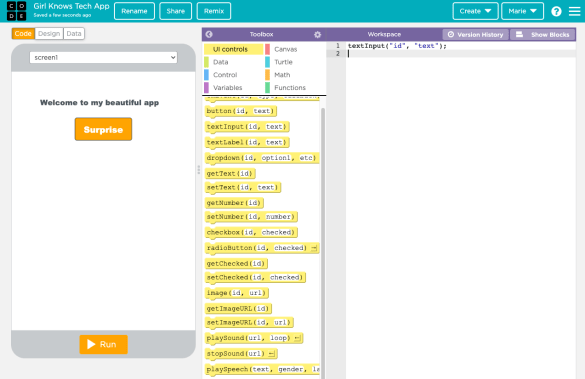Switch to Code mode tab
Image resolution: width=585 pixels, height=379 pixels.
(23, 34)
